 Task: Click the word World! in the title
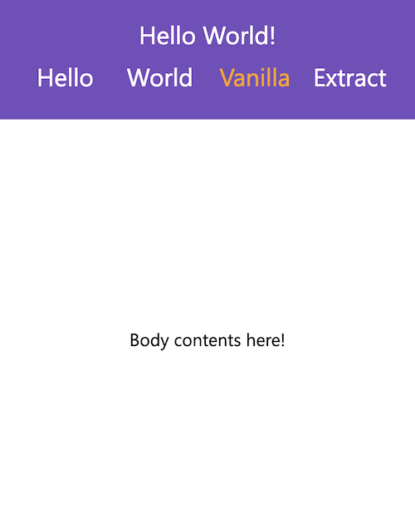[x=239, y=36]
